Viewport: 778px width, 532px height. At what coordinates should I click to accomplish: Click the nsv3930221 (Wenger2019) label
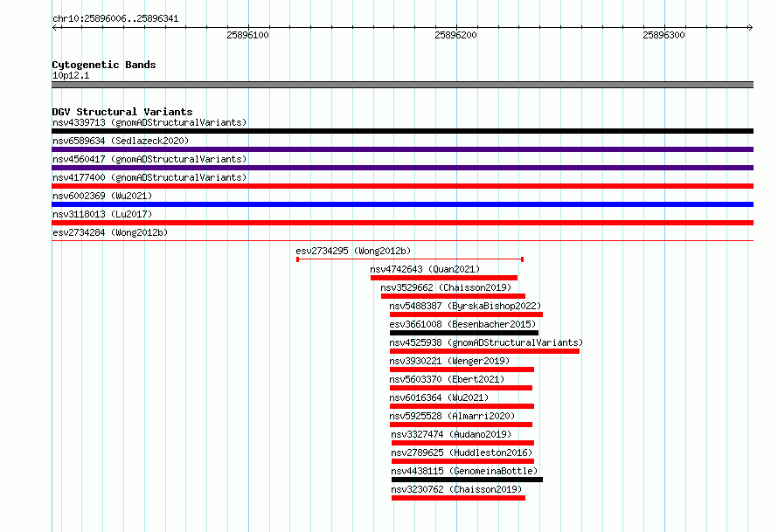point(449,361)
